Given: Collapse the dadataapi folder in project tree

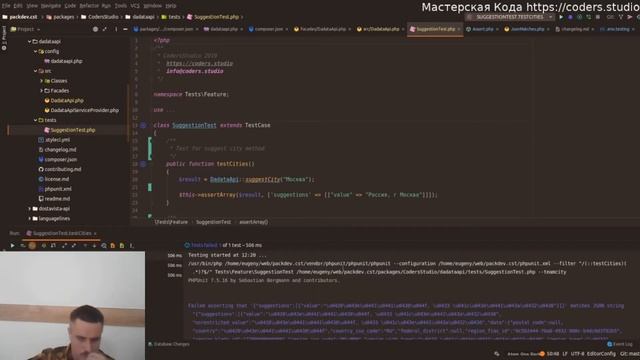Looking at the screenshot, I should tap(29, 42).
